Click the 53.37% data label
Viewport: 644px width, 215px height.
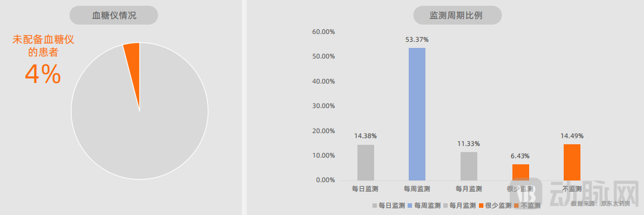coord(417,40)
